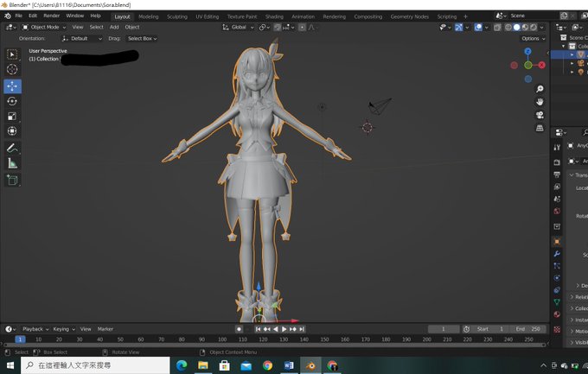The height and width of the screenshot is (374, 588).
Task: Toggle the camera view icon
Action: [540, 115]
